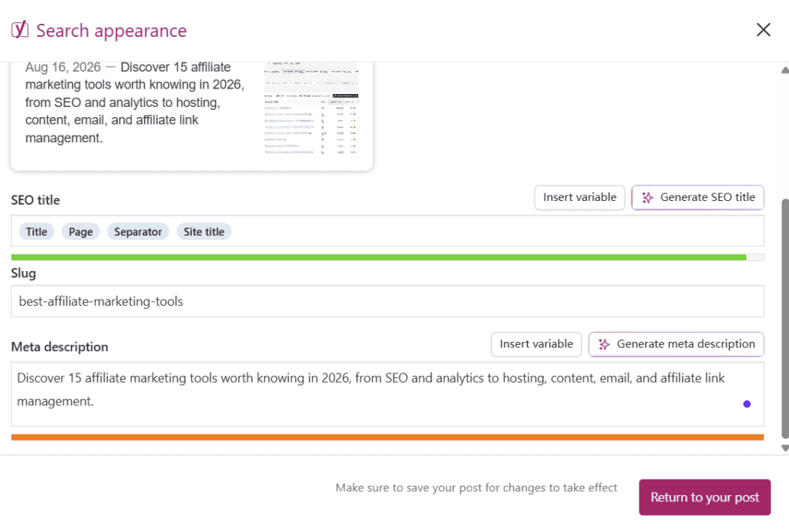Generate meta description with AI

point(677,344)
